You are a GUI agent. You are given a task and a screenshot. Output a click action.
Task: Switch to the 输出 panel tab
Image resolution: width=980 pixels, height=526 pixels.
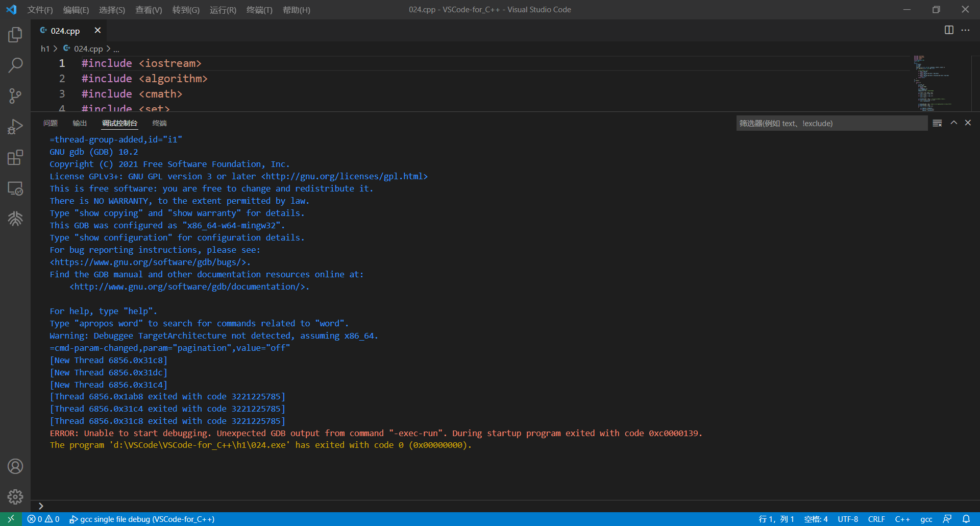click(80, 123)
